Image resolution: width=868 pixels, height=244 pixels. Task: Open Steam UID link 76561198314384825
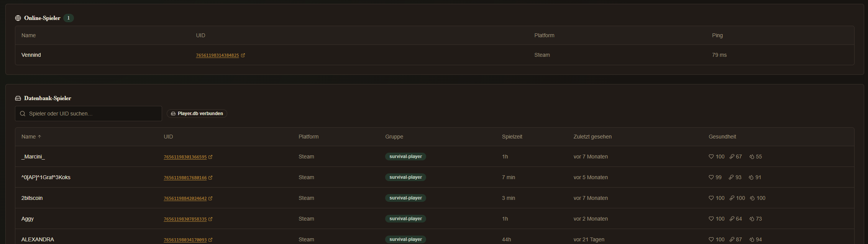tap(217, 55)
